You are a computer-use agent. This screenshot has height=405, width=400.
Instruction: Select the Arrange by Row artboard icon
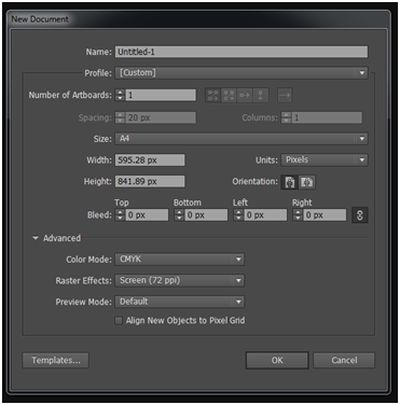pyautogui.click(x=245, y=95)
